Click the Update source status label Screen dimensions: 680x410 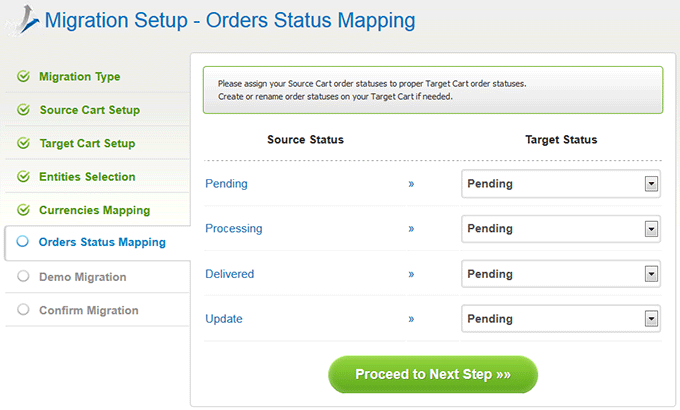tap(223, 319)
